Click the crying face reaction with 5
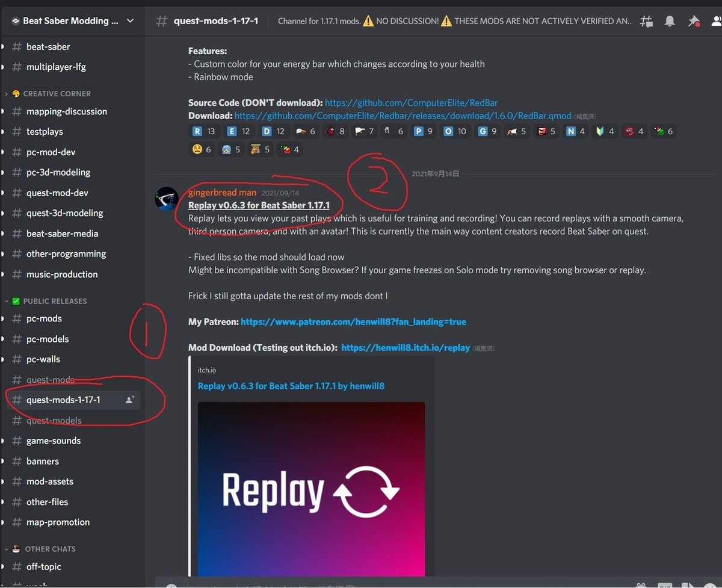 (231, 149)
